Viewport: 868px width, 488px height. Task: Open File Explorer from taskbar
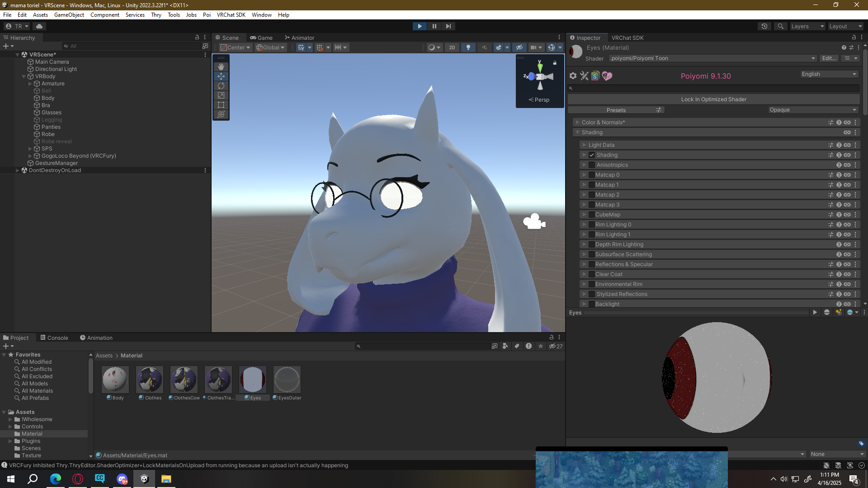click(x=166, y=479)
